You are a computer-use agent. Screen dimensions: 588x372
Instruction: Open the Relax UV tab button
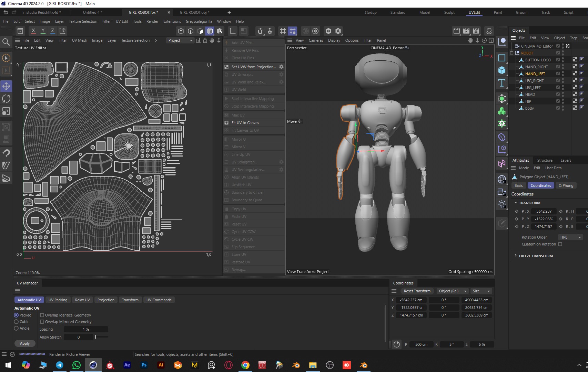pos(82,300)
